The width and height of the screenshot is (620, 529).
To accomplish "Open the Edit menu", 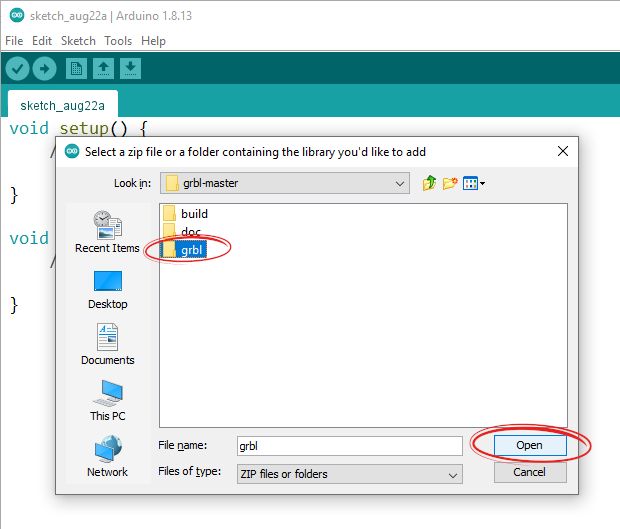I will tap(42, 41).
